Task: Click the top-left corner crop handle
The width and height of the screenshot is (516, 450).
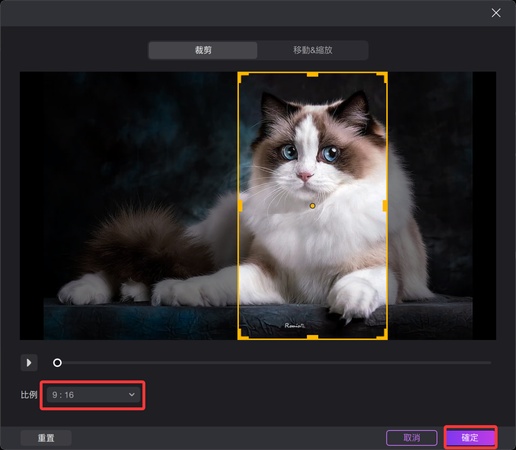Action: point(243,77)
